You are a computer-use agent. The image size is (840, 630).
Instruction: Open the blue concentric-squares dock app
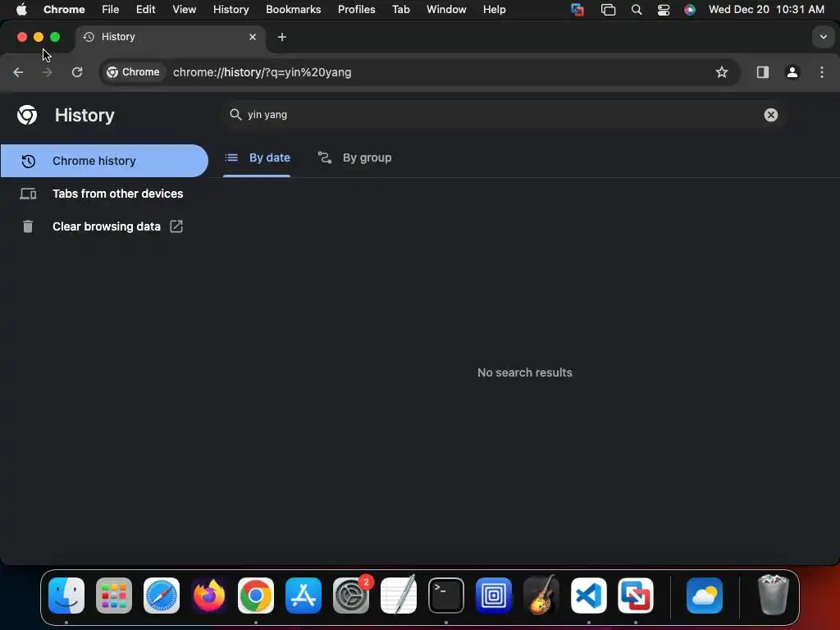[x=493, y=596]
